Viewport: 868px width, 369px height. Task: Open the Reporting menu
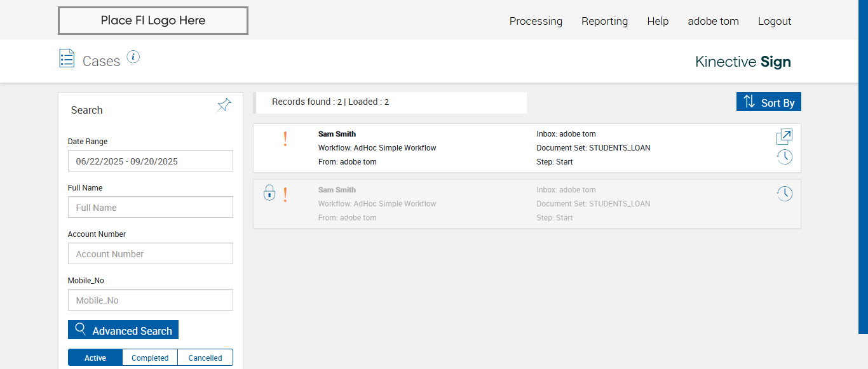pos(604,21)
